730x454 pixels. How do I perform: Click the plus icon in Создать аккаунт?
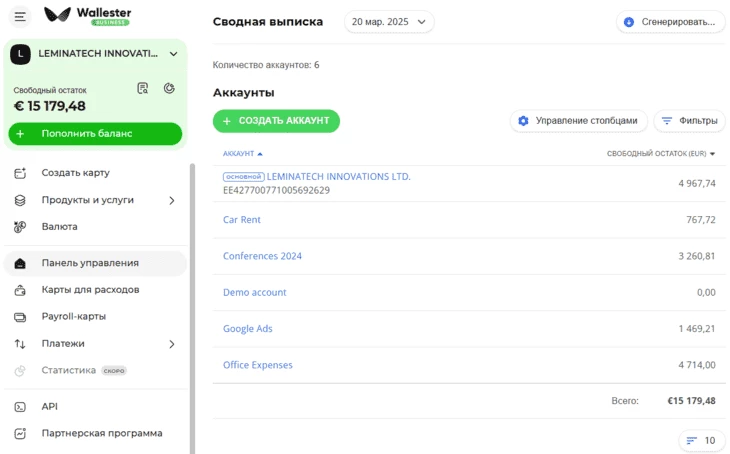(227, 121)
